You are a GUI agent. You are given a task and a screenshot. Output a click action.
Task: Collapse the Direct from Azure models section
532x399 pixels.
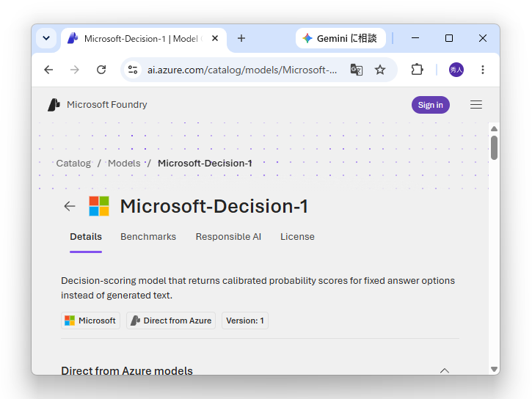click(x=445, y=370)
